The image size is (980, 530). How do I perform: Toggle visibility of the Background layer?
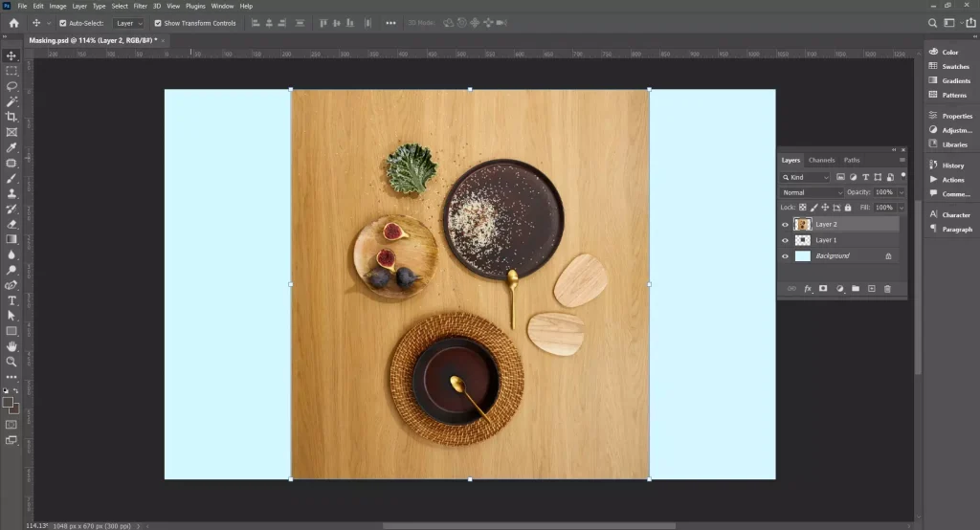pyautogui.click(x=786, y=256)
